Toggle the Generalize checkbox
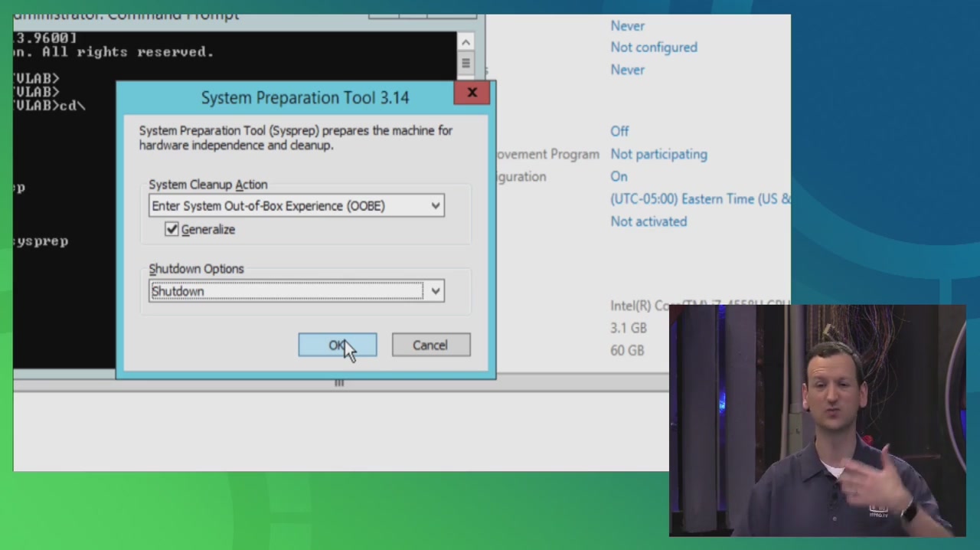Viewport: 980px width, 550px height. [x=171, y=229]
